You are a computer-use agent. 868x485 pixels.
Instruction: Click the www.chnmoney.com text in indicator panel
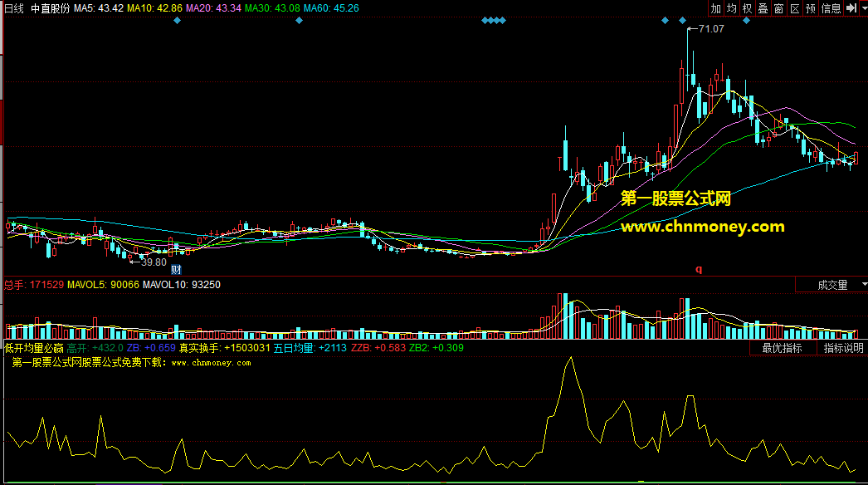[x=211, y=363]
